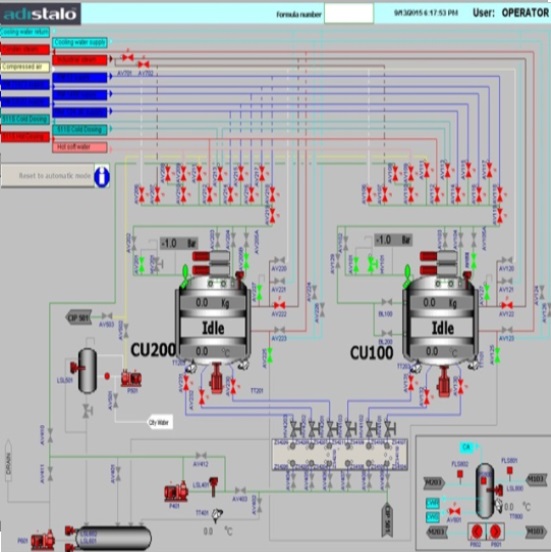
Task: Click the Formula number input field
Action: pyautogui.click(x=349, y=14)
